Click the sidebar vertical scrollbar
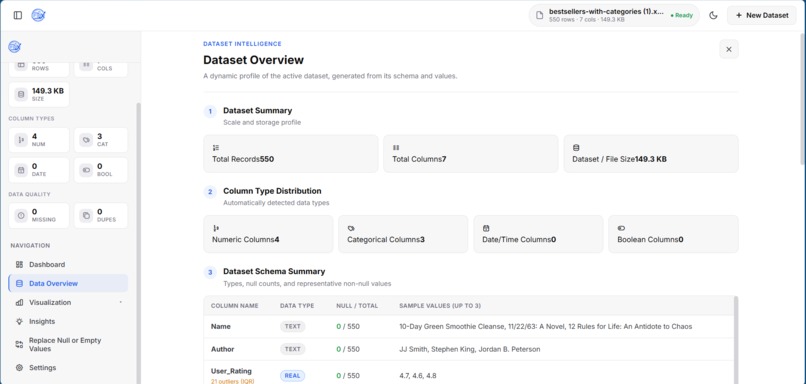 [x=138, y=242]
